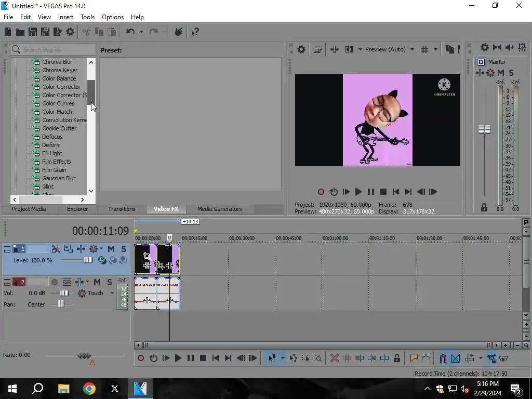This screenshot has height=399, width=532.
Task: Mute audio track 2
Action: pyautogui.click(x=97, y=282)
